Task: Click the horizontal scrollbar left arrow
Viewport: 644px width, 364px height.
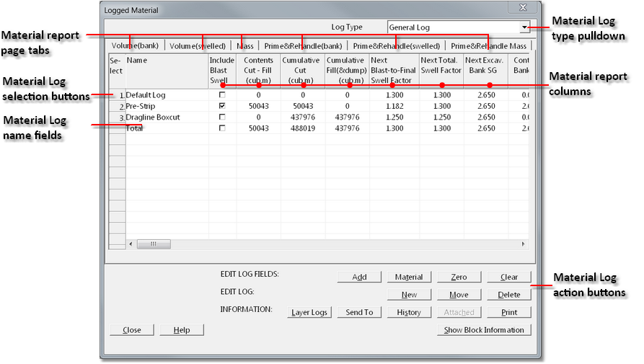Action: pos(131,244)
